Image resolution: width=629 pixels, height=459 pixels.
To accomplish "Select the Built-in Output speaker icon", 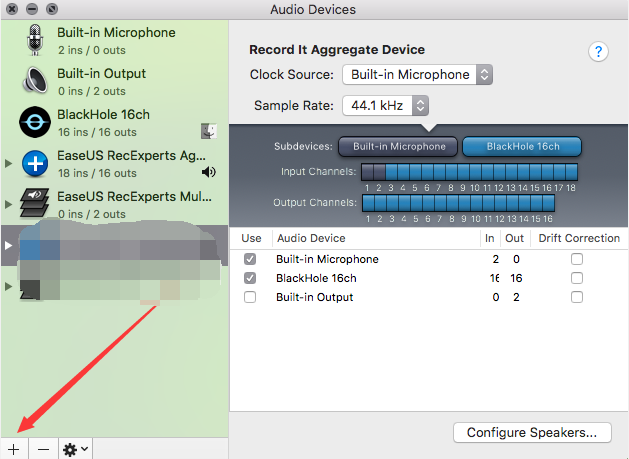I will (x=35, y=80).
